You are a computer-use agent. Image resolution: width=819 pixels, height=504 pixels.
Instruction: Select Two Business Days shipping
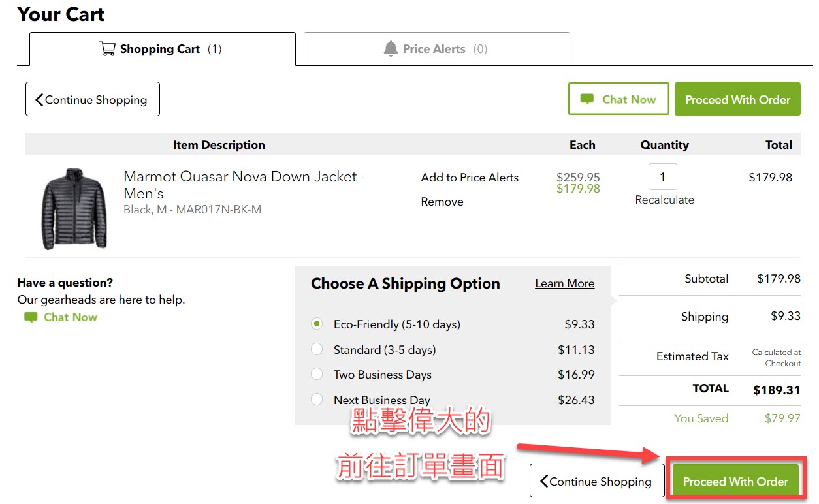317,375
